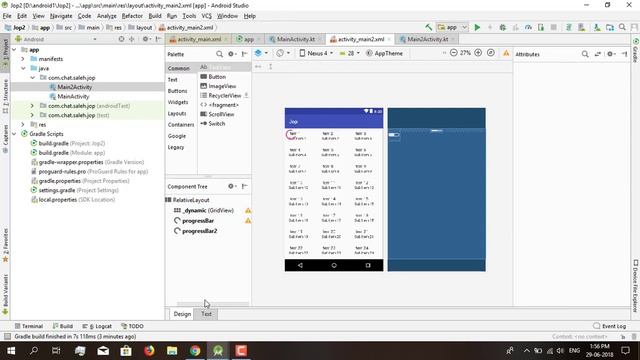Open the app run configuration dropdown
Screen dimensions: 640x360
tap(452, 27)
